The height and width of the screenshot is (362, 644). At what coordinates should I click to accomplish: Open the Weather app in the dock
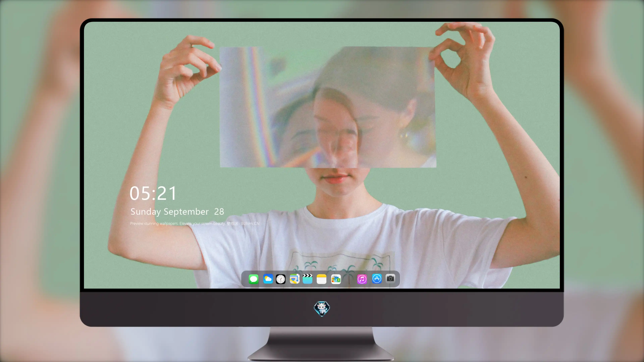[268, 279]
